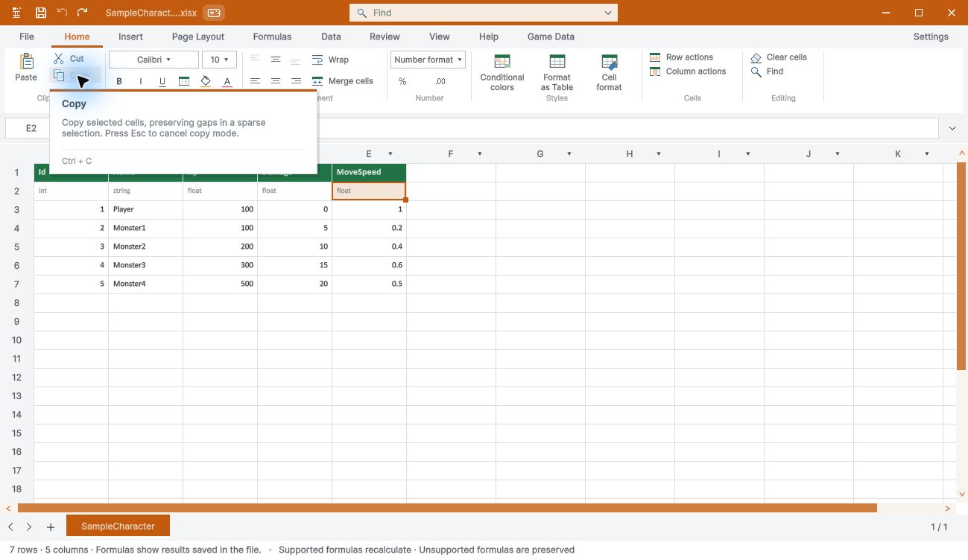
Task: Switch to the Insert tab
Action: pyautogui.click(x=130, y=36)
